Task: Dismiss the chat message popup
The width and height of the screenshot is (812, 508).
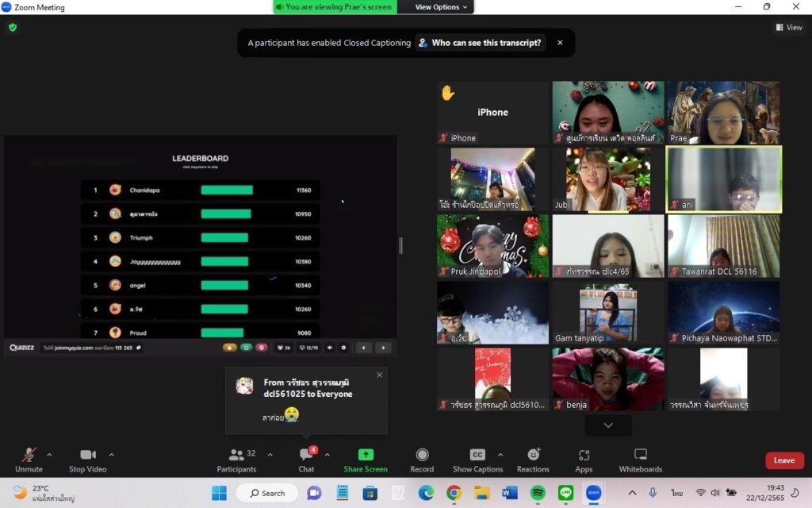Action: 379,375
